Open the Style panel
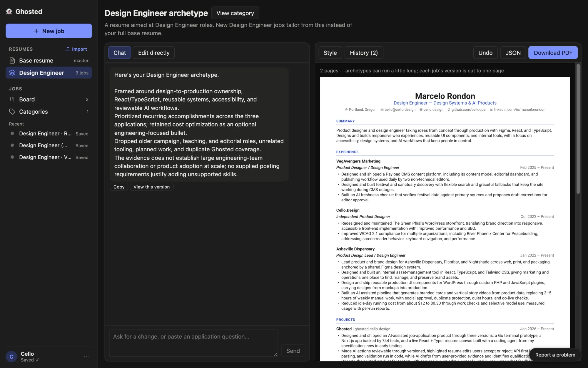Viewport: 588px width, 368px height. click(330, 53)
